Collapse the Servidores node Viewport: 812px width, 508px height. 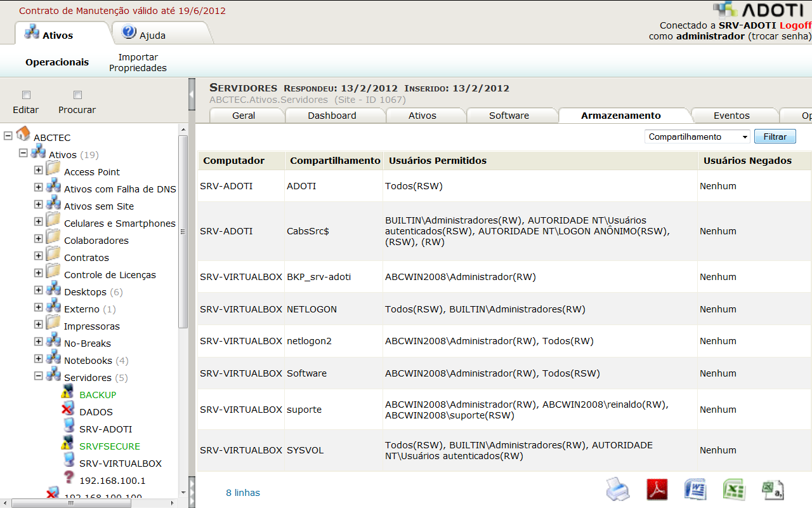point(39,376)
